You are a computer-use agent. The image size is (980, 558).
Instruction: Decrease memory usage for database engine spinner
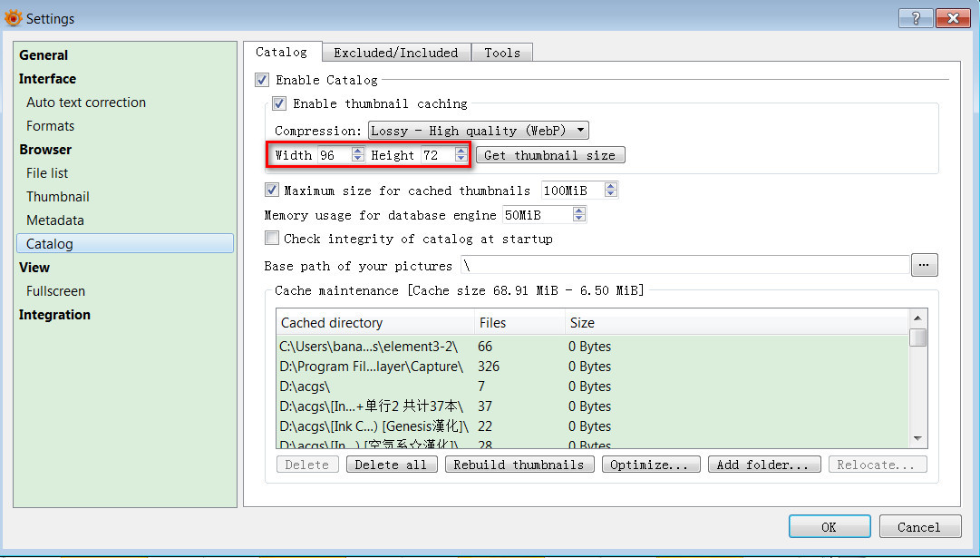[579, 220]
